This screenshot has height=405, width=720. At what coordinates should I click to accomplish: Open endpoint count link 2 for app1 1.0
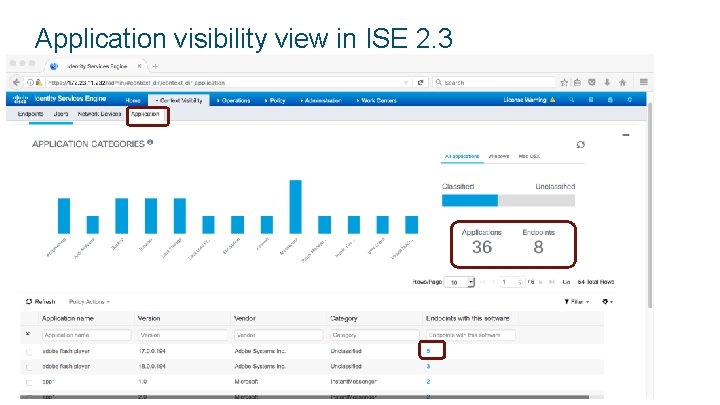click(428, 382)
